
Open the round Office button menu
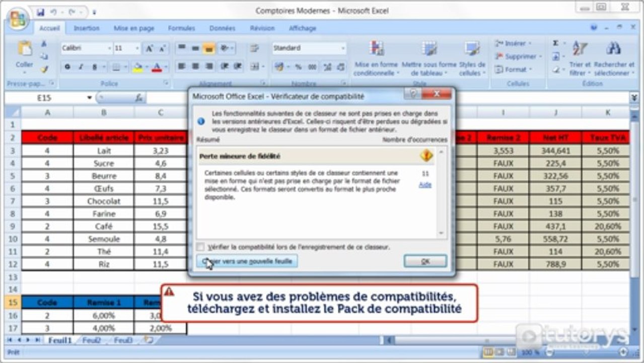(x=18, y=19)
